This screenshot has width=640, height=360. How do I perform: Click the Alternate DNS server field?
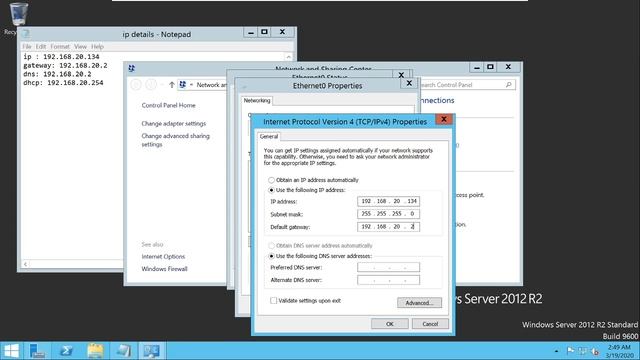tap(388, 280)
